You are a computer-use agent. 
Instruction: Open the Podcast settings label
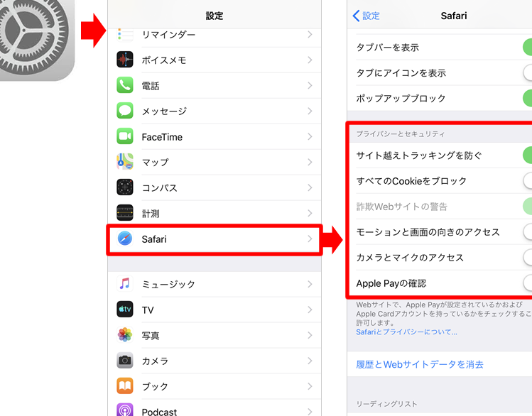pos(159,412)
